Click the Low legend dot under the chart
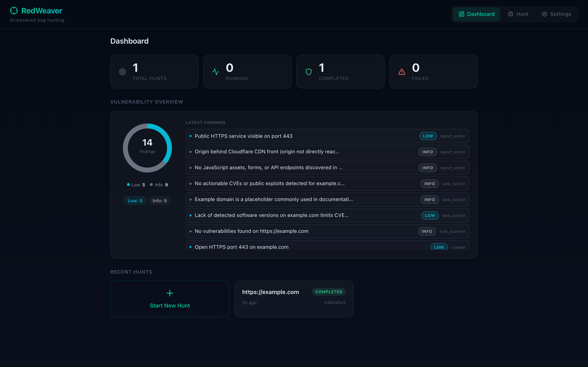588x367 pixels. (129, 185)
